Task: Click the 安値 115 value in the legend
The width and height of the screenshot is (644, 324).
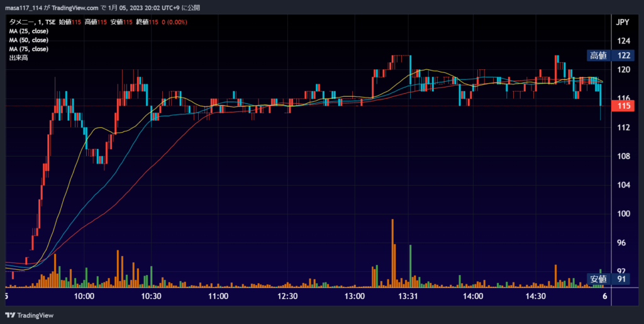Action: 121,22
